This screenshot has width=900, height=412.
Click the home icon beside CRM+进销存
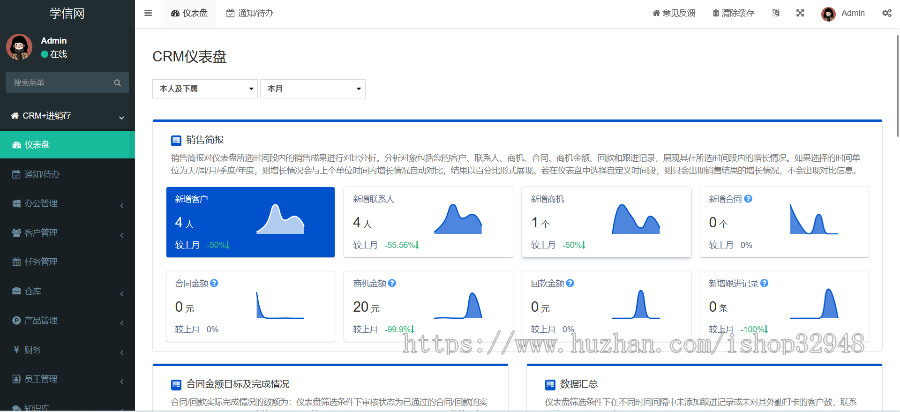point(14,116)
